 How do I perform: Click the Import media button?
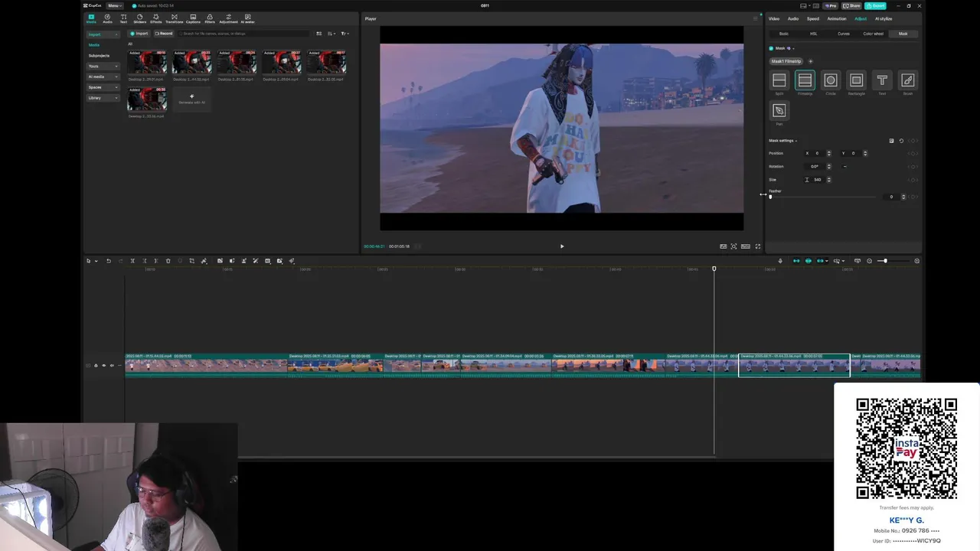click(x=139, y=34)
